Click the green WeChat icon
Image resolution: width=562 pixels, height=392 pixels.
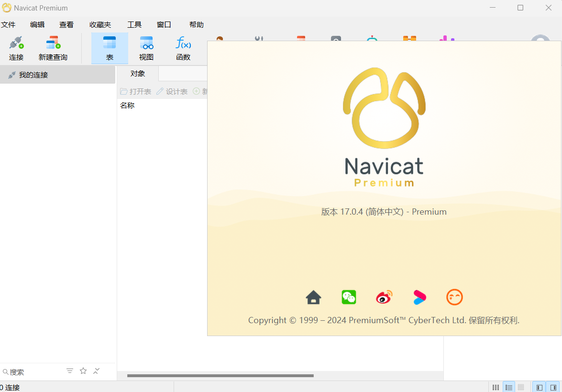click(x=349, y=297)
